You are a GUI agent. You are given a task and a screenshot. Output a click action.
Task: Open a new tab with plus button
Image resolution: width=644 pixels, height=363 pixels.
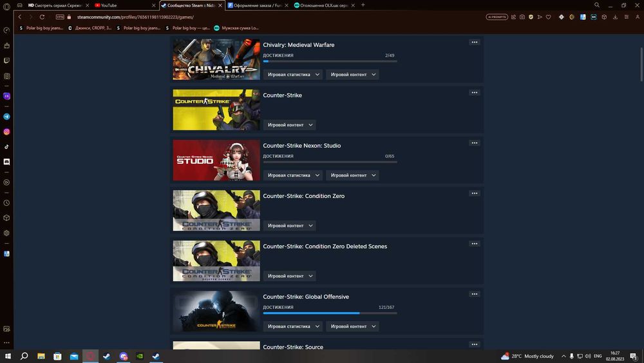tap(363, 5)
